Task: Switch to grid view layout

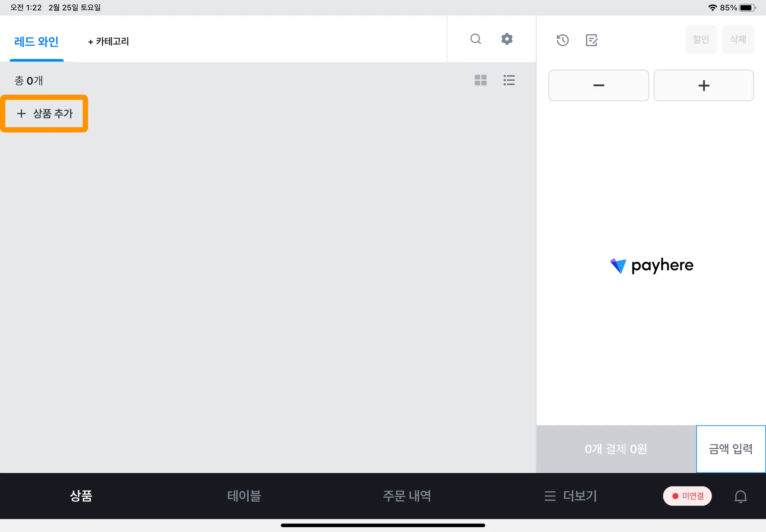Action: (481, 80)
